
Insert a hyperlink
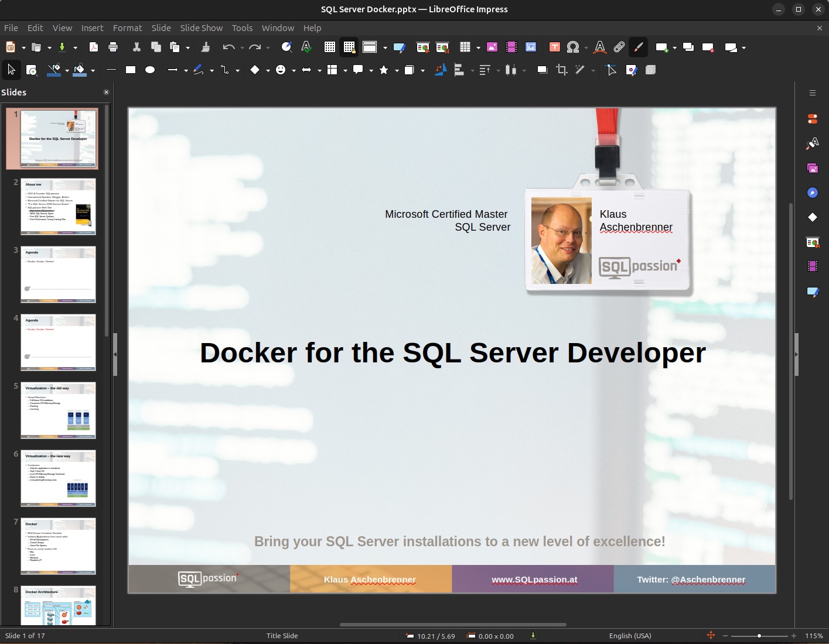coord(619,47)
